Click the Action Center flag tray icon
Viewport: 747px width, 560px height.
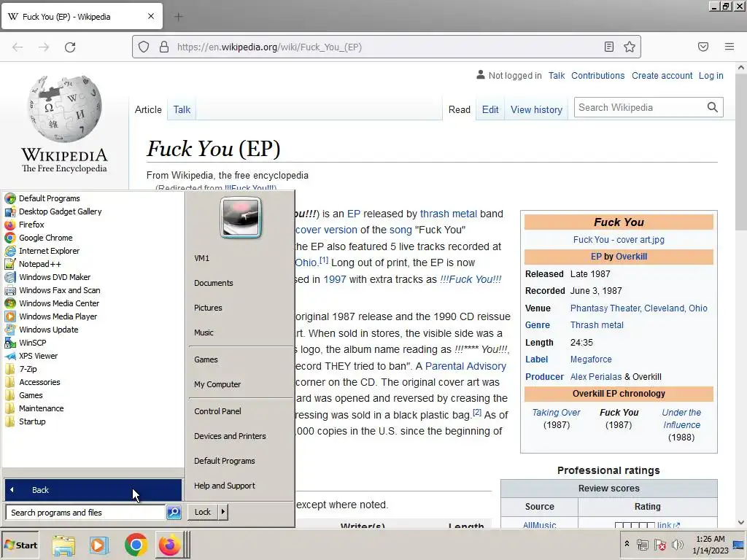659,544
